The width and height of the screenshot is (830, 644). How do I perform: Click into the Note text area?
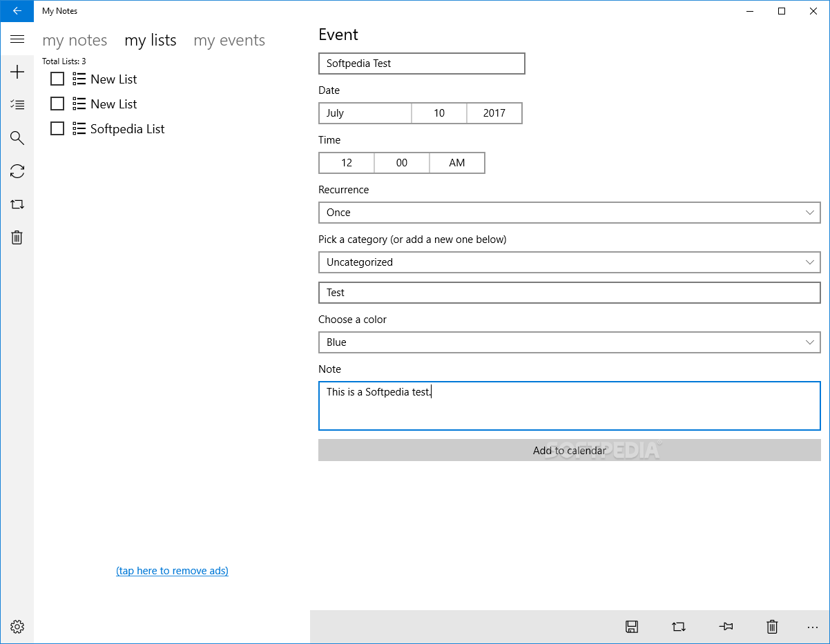click(x=570, y=406)
